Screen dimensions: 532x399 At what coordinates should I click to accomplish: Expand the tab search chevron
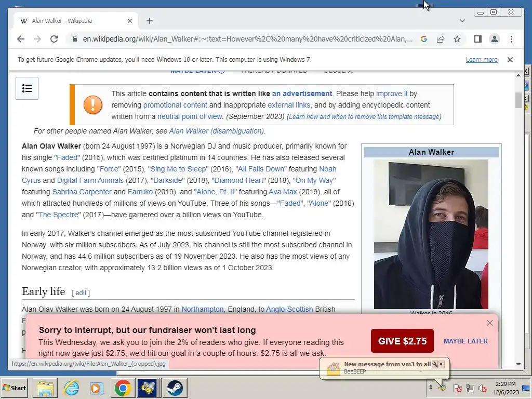click(462, 21)
